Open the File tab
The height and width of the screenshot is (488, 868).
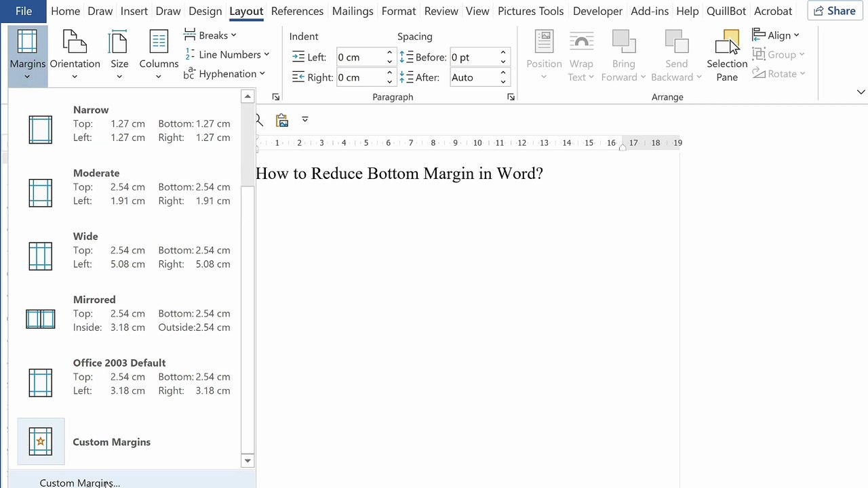tap(23, 11)
